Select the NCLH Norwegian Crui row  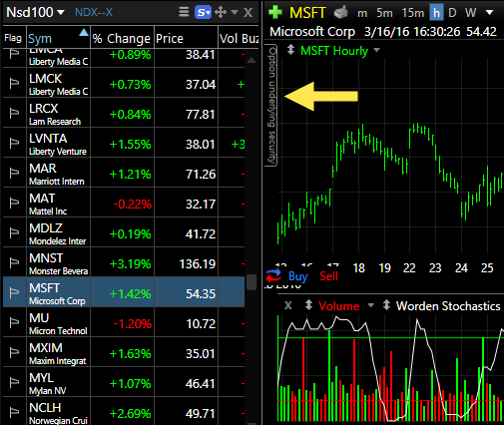point(124,412)
